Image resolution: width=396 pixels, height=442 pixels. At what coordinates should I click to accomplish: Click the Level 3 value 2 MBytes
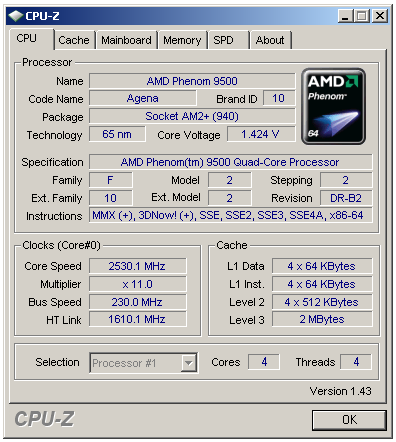[322, 319]
